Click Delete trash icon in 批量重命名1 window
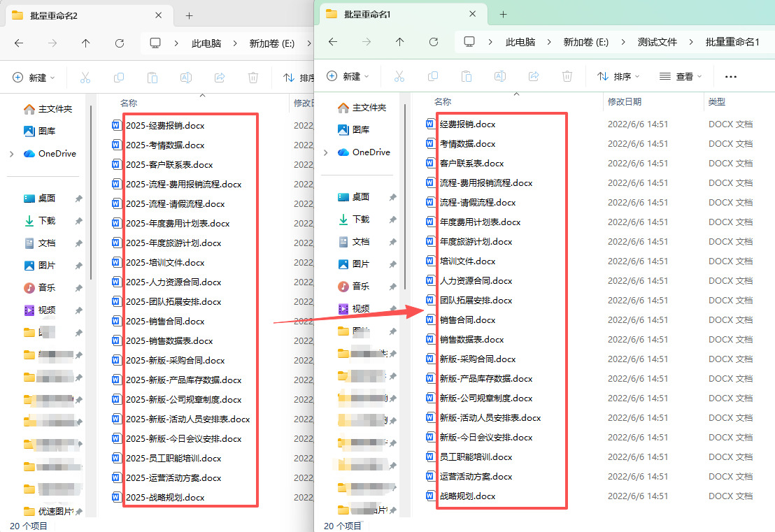This screenshot has height=532, width=775. click(x=567, y=76)
